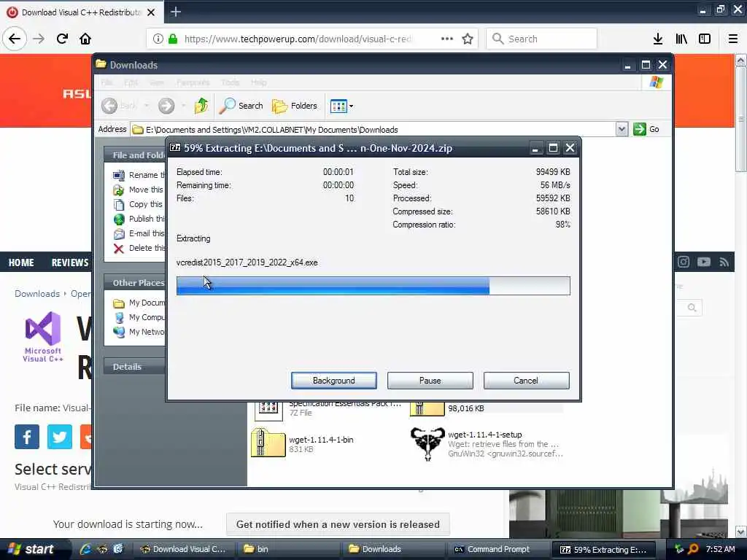Toggle Firefox sidebar icon

(705, 39)
